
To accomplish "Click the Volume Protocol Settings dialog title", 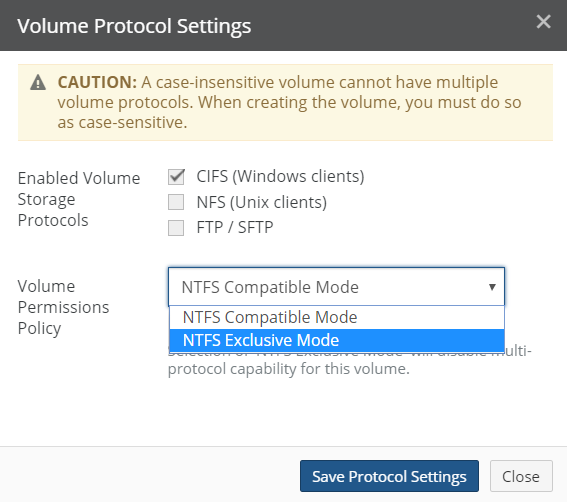I will point(134,26).
